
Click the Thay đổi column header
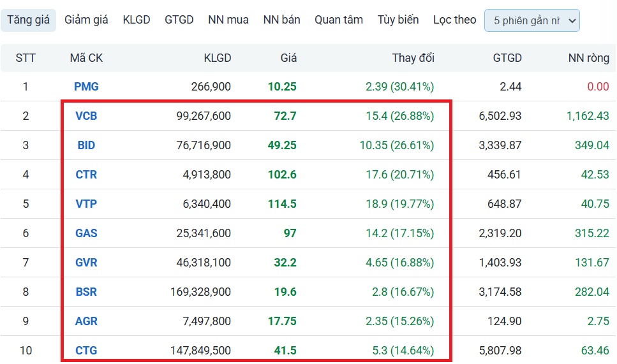coord(413,58)
